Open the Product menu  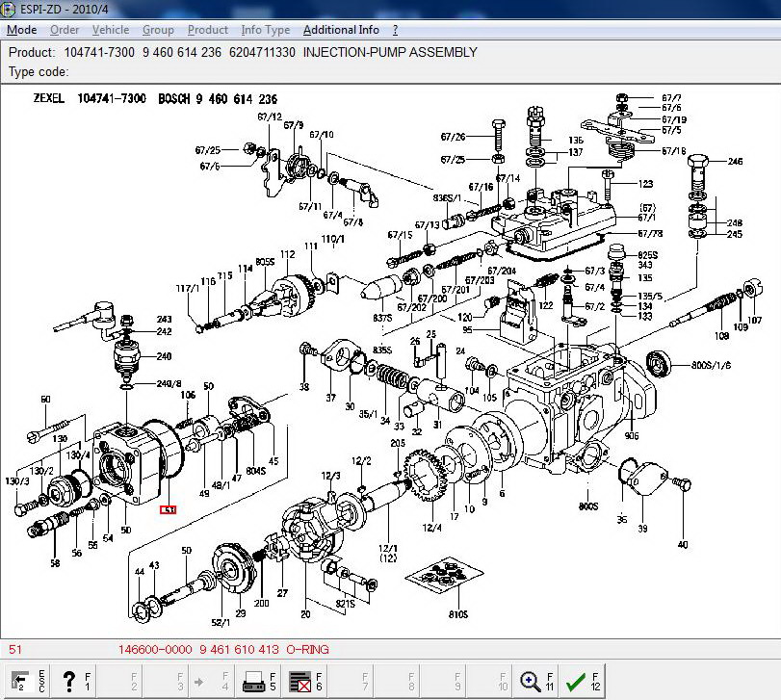coord(208,30)
